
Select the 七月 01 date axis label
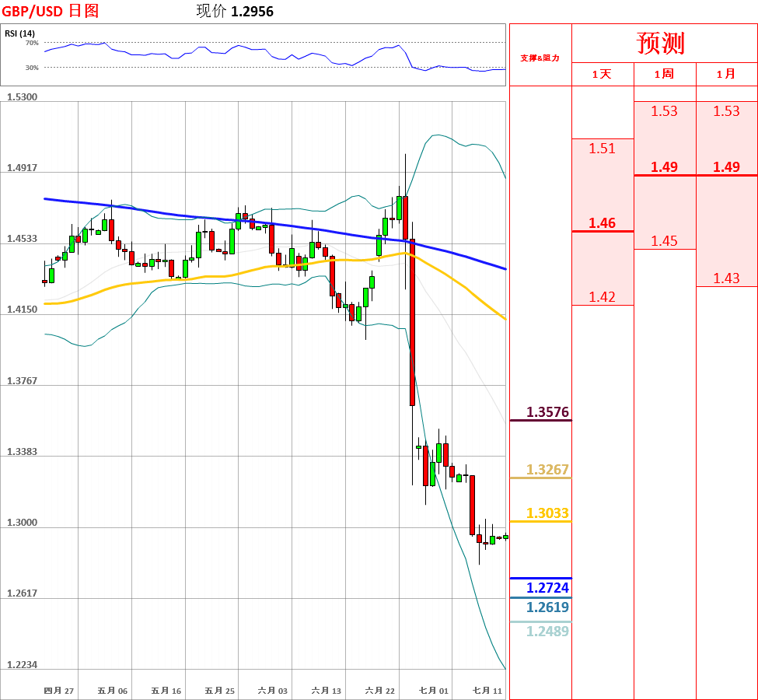[x=434, y=691]
